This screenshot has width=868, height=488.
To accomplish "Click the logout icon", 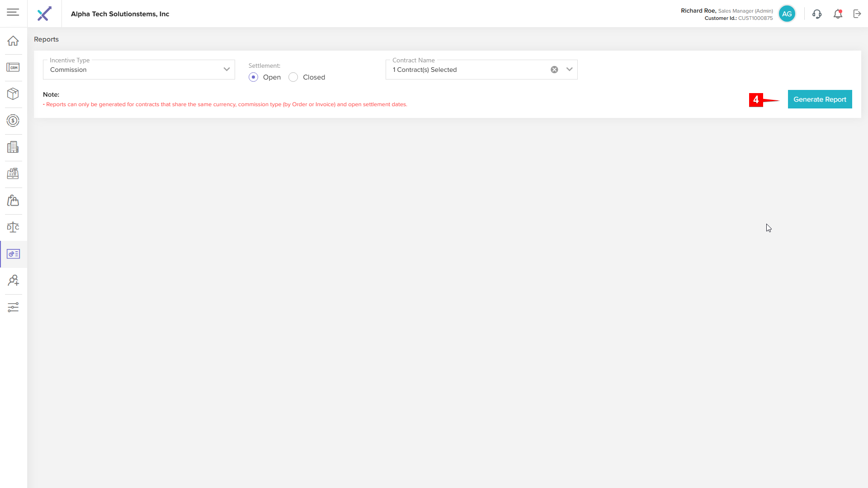I will [x=857, y=14].
